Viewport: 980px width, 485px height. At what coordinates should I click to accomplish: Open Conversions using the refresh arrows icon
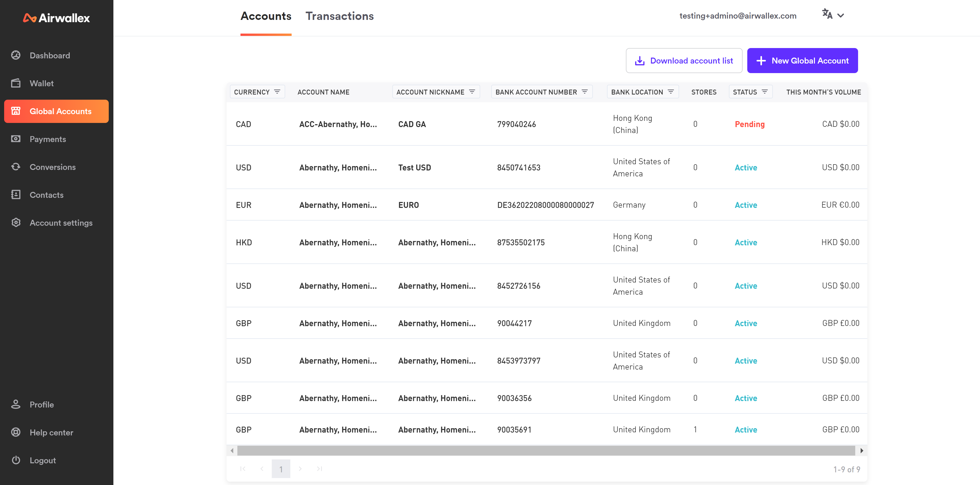[16, 167]
